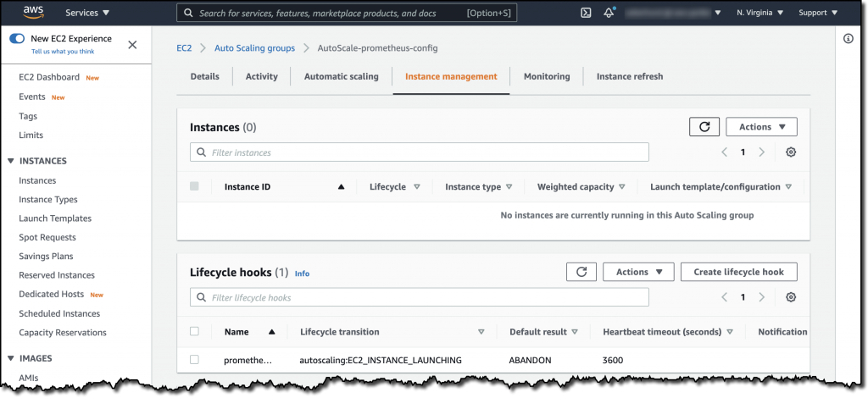Open the N. Virginia region dropdown
The image size is (868, 398).
click(760, 13)
